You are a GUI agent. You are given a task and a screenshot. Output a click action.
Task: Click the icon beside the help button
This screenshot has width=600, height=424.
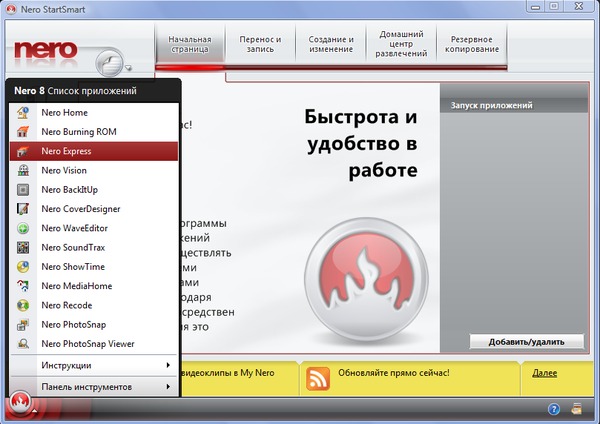(x=577, y=409)
